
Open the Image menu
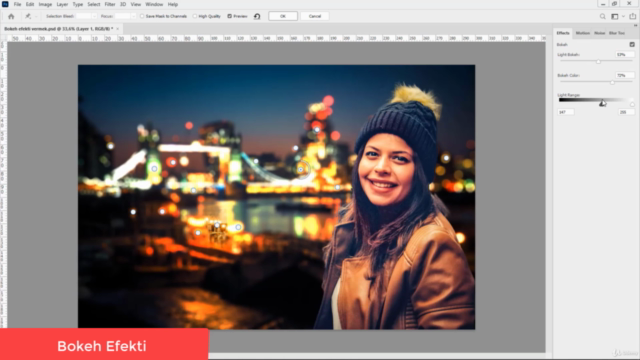click(x=45, y=4)
